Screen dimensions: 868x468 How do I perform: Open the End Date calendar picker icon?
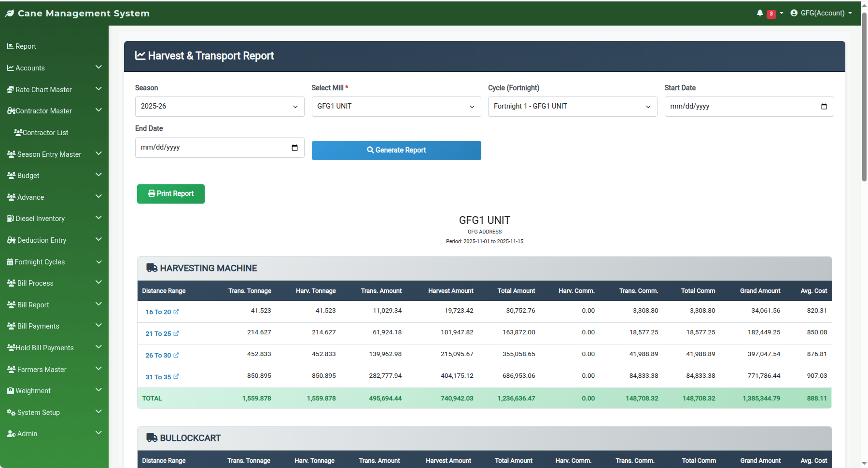tap(294, 148)
